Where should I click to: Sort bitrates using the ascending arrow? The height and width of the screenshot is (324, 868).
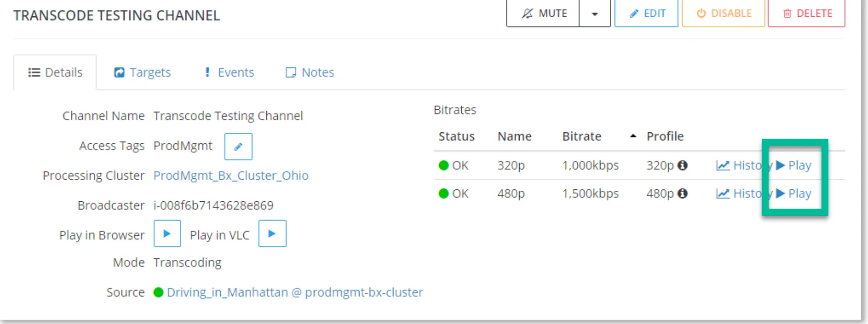click(x=633, y=136)
